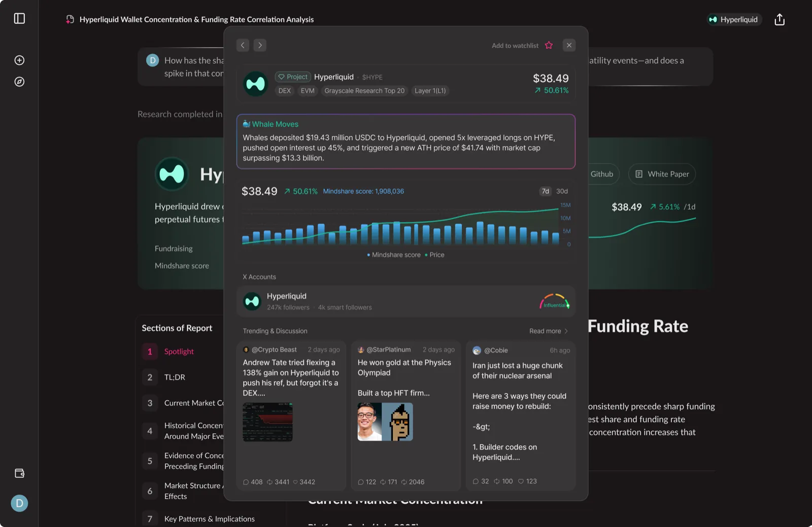
Task: Select the DEX tag
Action: pyautogui.click(x=285, y=91)
